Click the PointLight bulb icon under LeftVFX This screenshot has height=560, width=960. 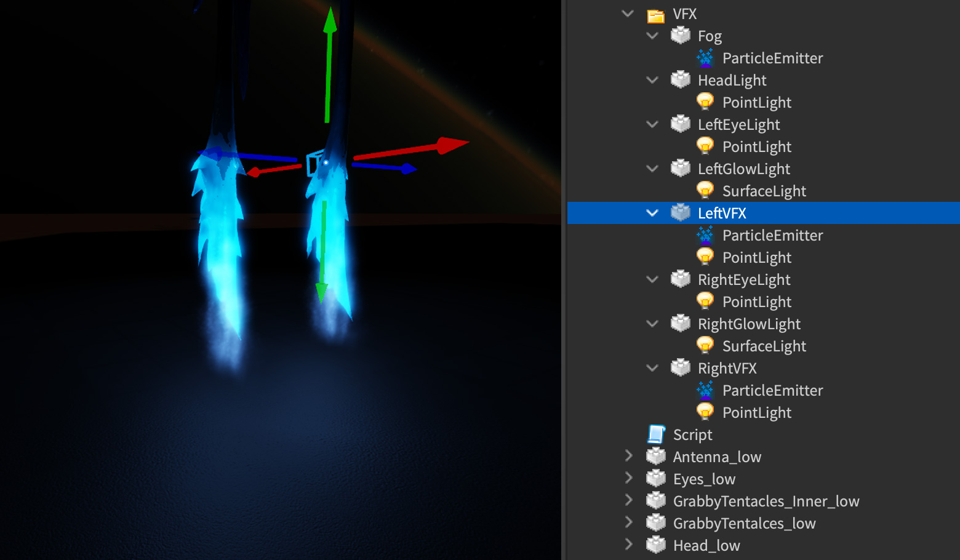pyautogui.click(x=705, y=257)
